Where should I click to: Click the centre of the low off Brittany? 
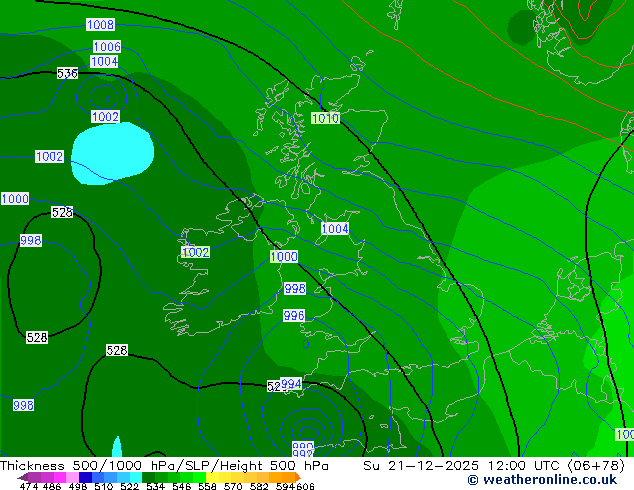(308, 433)
